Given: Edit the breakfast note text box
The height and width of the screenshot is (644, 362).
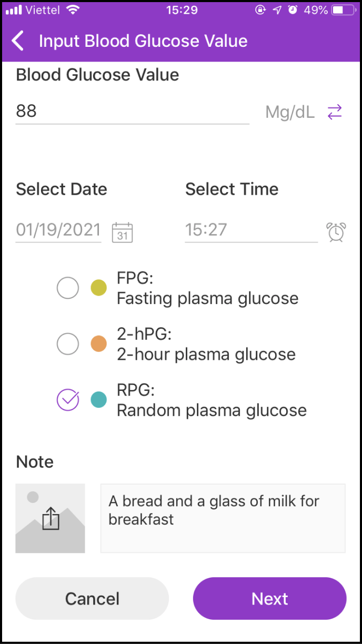Looking at the screenshot, I should 223,518.
